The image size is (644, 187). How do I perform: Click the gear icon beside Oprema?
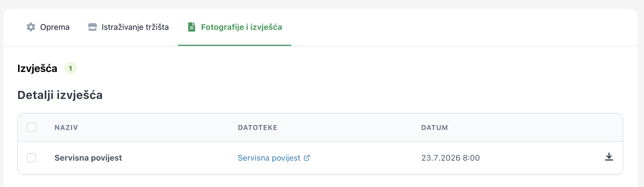point(31,27)
